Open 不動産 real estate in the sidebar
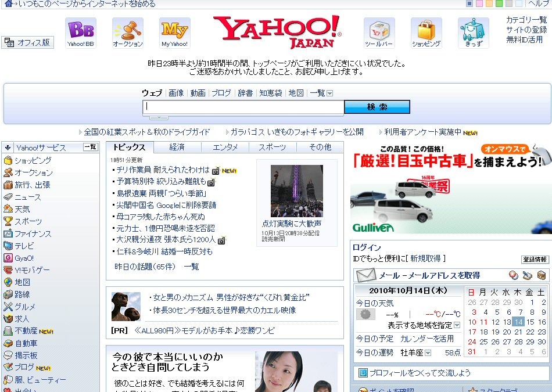The image size is (552, 392). (26, 331)
